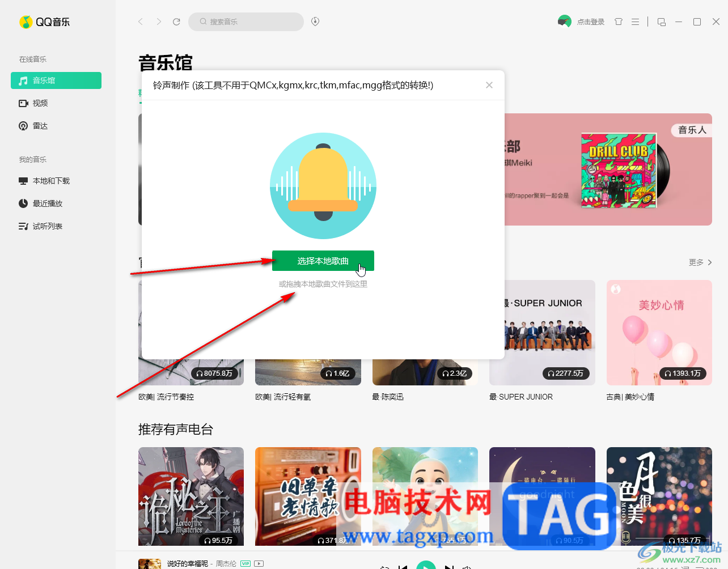Screen dimensions: 728x569
Task: Go back with the left arrow
Action: tap(141, 22)
